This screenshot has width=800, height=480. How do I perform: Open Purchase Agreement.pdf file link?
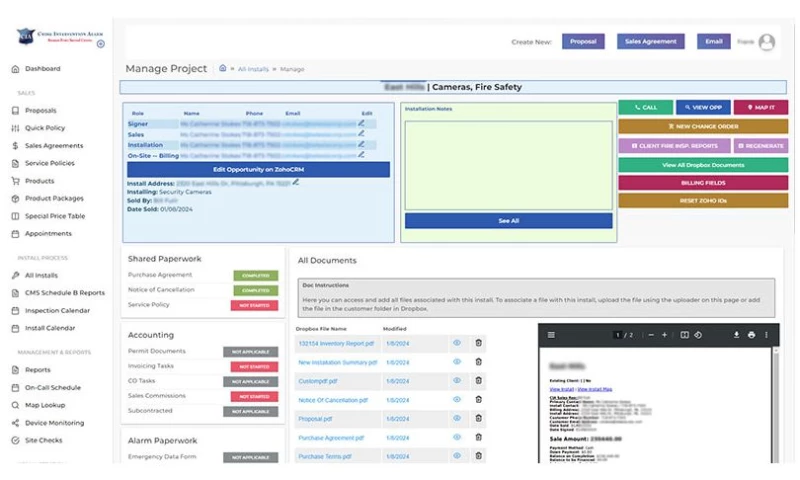(x=331, y=438)
